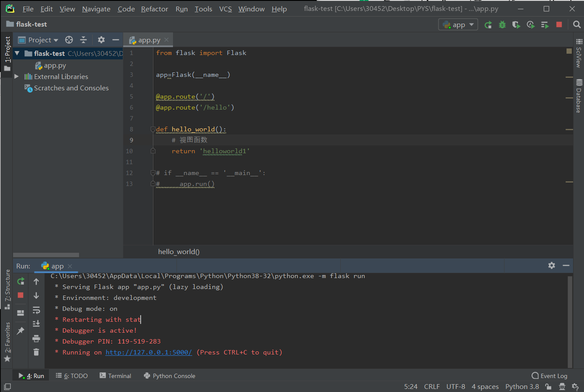
Task: Open Python 3.8 interpreter selector
Action: point(522,386)
